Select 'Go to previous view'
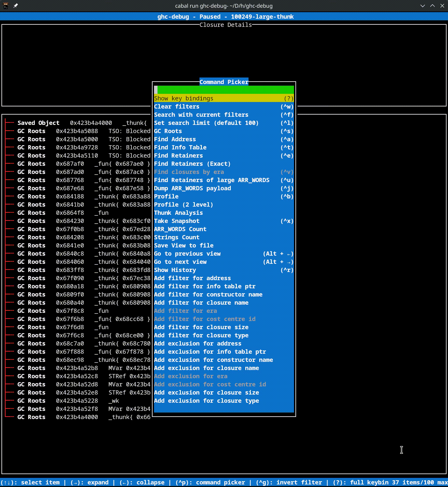The width and height of the screenshot is (448, 487). pyautogui.click(x=224, y=254)
